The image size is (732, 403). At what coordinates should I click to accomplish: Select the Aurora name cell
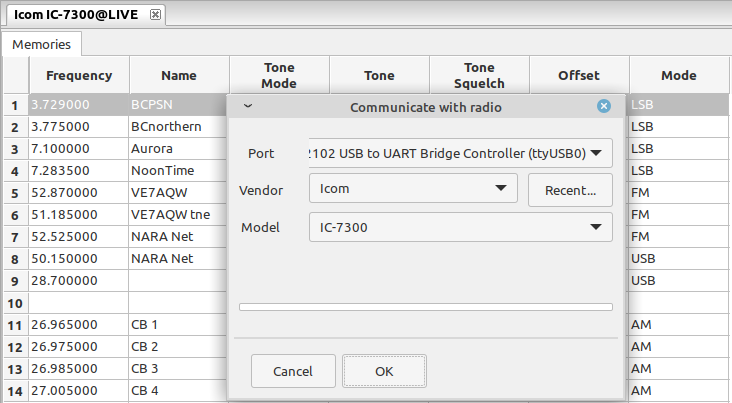click(x=178, y=148)
